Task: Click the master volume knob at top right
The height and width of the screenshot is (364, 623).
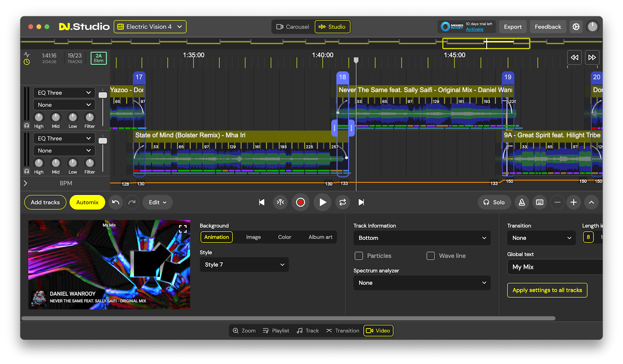Action: (592, 27)
